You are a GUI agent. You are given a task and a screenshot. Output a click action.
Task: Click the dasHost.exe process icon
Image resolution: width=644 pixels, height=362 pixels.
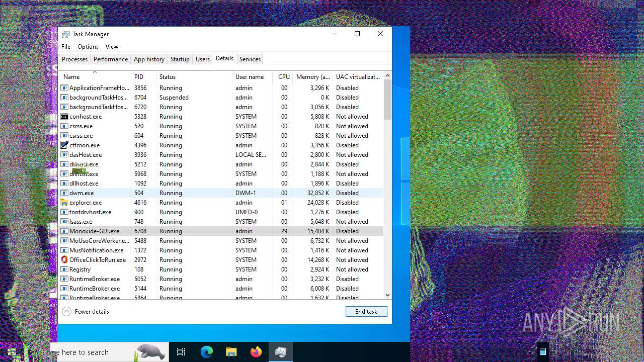64,155
